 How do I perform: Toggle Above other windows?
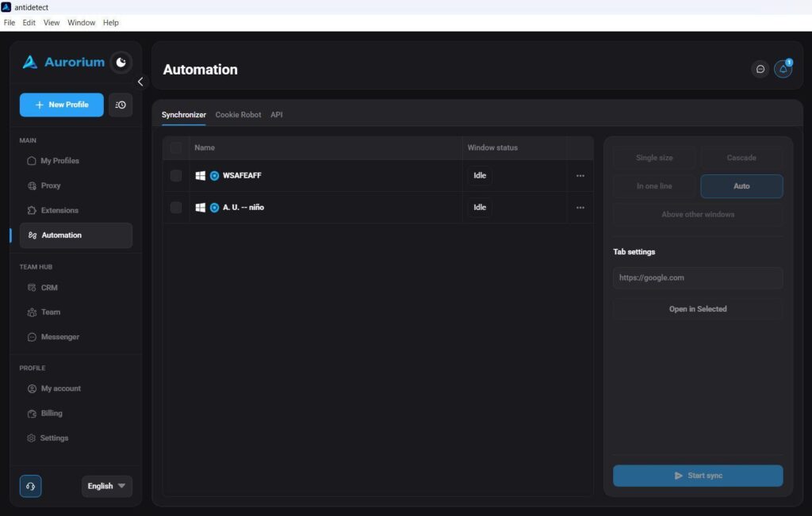(x=698, y=214)
